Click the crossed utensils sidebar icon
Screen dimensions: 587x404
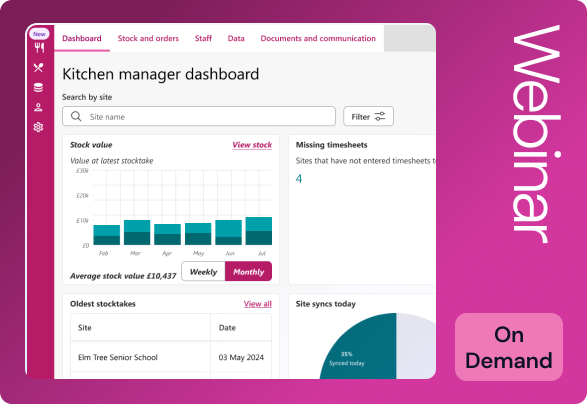point(38,67)
